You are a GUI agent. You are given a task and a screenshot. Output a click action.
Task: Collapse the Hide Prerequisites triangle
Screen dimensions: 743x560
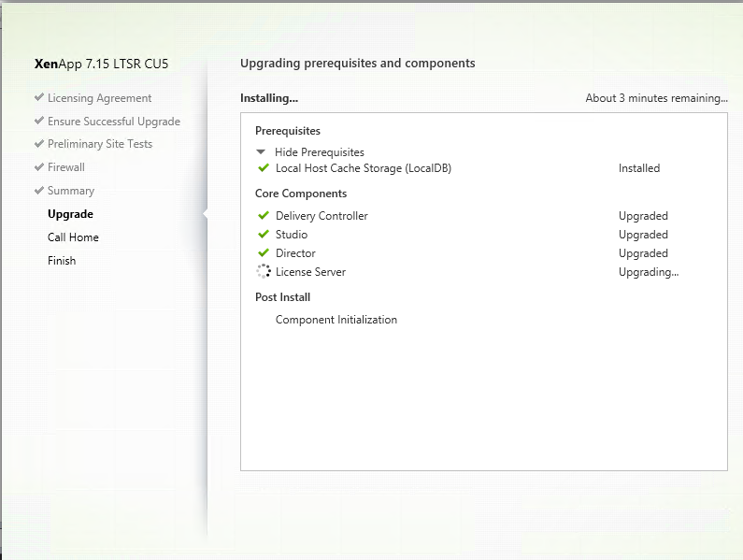[x=261, y=152]
